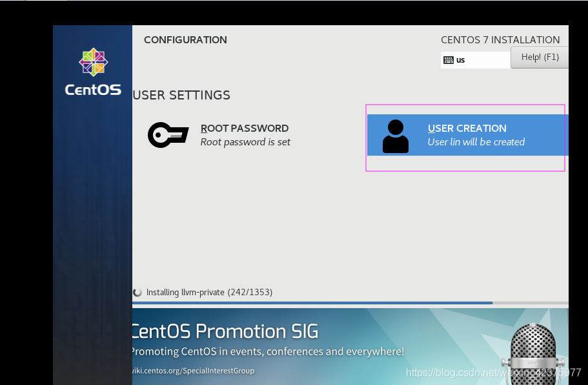Click the root password key icon

(x=168, y=135)
